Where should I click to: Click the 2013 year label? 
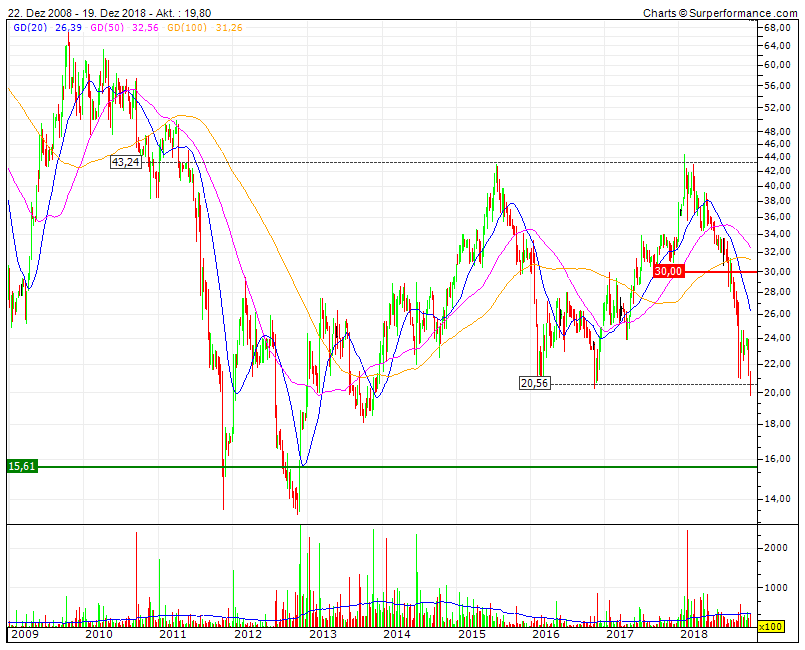pos(323,634)
